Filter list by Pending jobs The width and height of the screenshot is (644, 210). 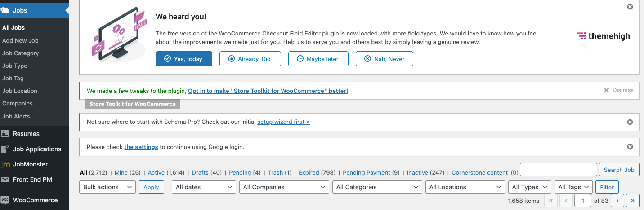[240, 172]
